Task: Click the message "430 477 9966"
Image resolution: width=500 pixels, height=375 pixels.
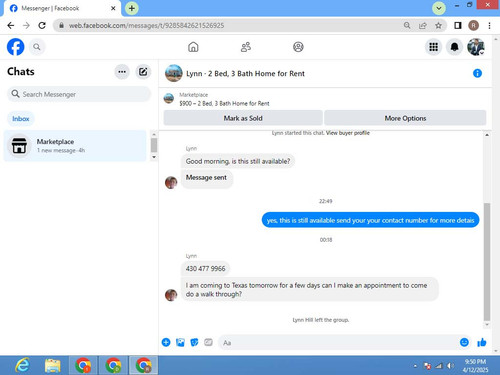Action: tap(205, 269)
